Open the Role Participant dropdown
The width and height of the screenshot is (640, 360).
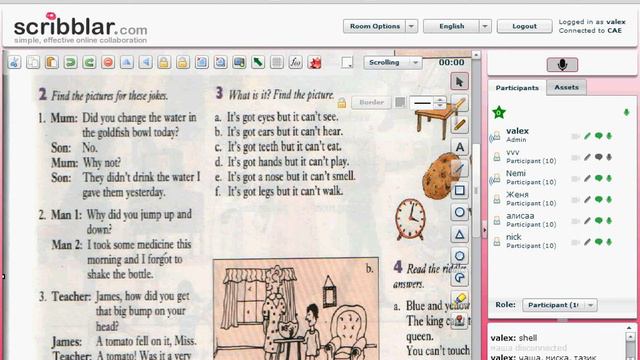pyautogui.click(x=560, y=305)
